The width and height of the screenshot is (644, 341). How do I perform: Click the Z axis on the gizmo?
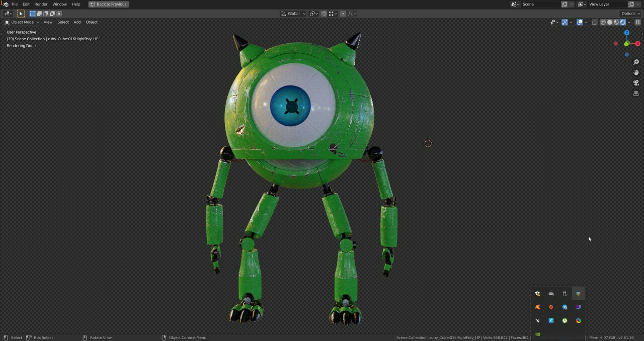[627, 33]
